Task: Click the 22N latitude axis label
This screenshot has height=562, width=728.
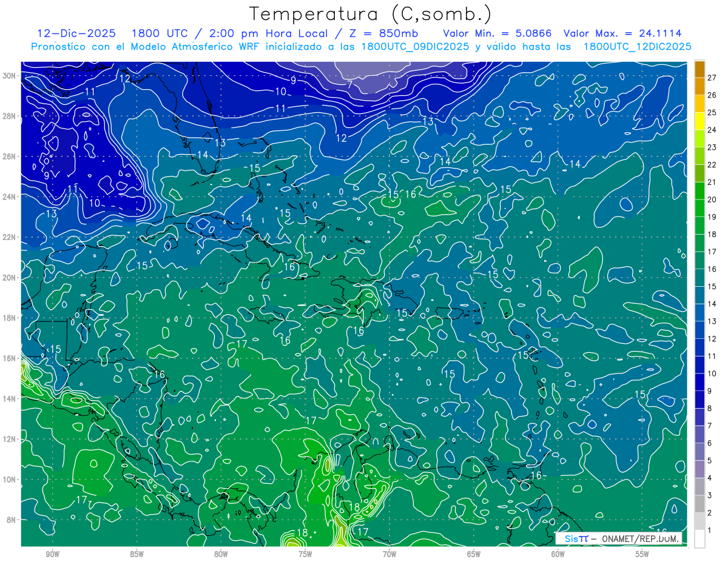Action: [x=10, y=237]
